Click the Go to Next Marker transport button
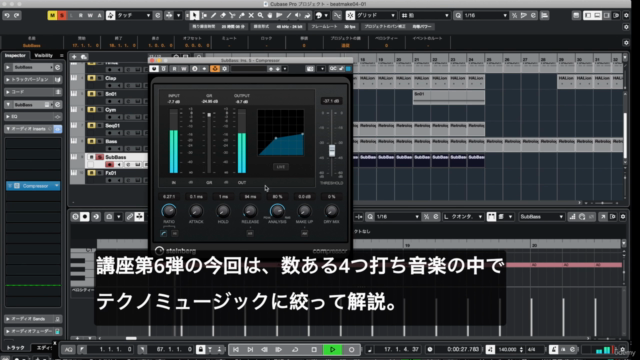 pyautogui.click(x=250, y=349)
